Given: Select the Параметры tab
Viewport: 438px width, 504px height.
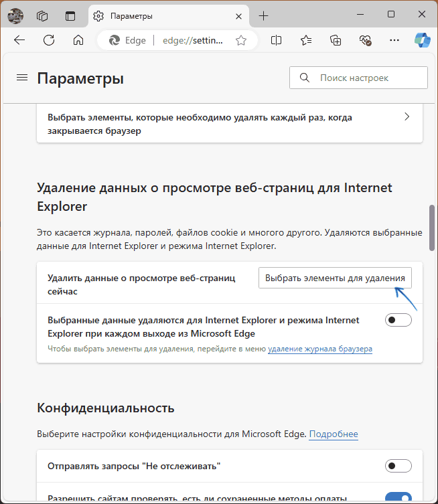Looking at the screenshot, I should tap(168, 16).
